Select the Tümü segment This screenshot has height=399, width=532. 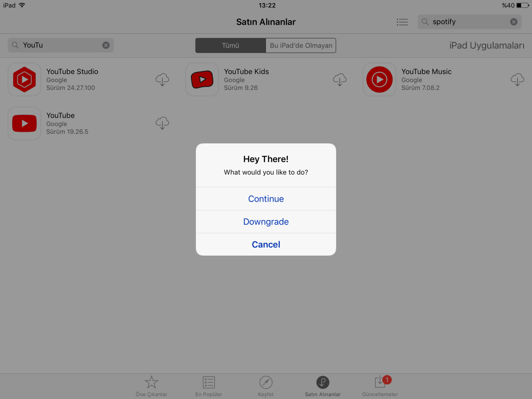231,45
